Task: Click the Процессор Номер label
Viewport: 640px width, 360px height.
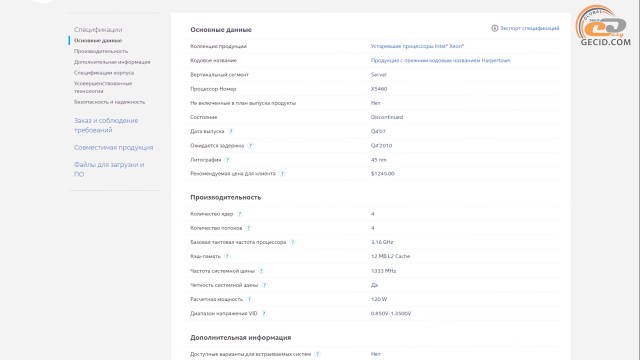Action: [x=213, y=89]
